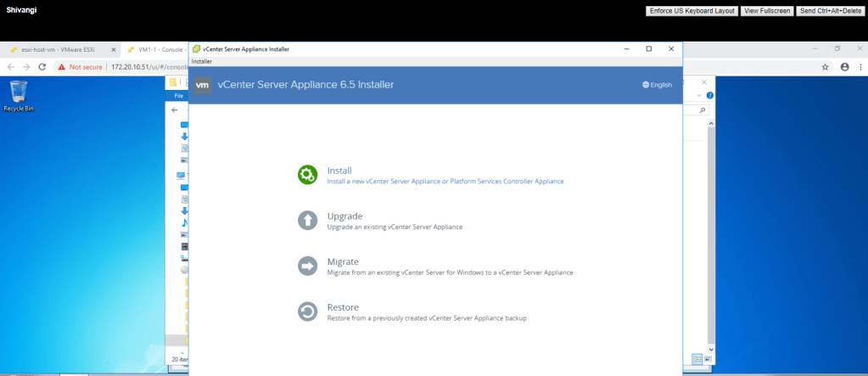The image size is (868, 376).
Task: Click the VMware 'vm' logo in header
Action: tap(202, 85)
